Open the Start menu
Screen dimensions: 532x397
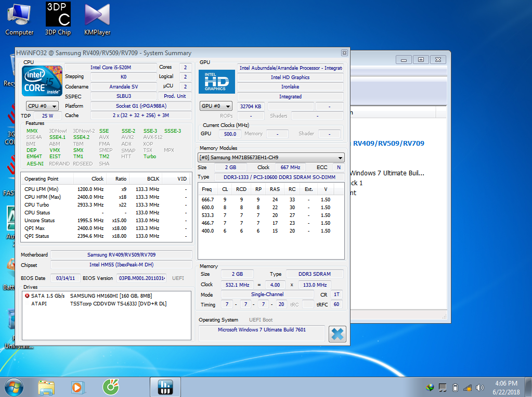(x=14, y=387)
